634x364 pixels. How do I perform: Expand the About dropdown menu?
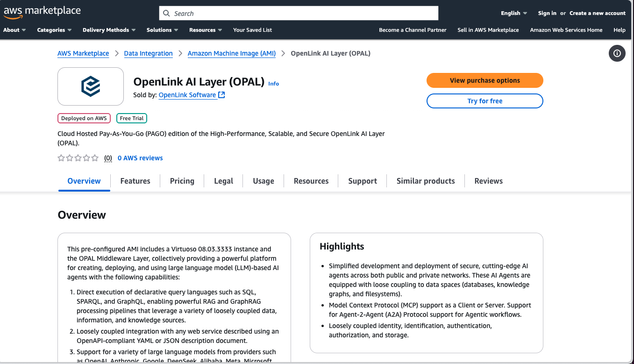point(14,30)
